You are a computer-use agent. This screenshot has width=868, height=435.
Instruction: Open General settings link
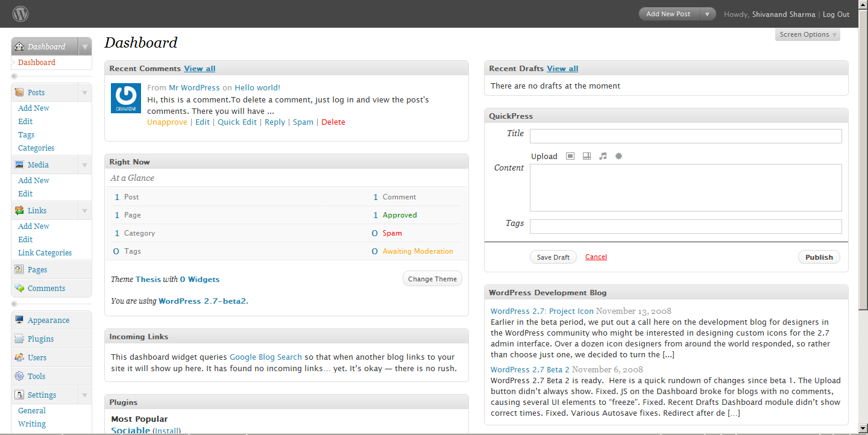click(x=32, y=410)
